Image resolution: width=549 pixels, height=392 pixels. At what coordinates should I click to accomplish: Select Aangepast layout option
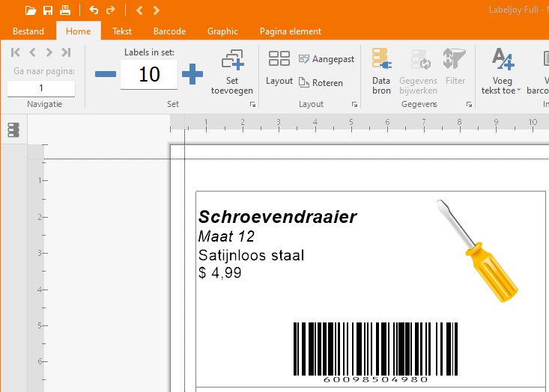[327, 59]
